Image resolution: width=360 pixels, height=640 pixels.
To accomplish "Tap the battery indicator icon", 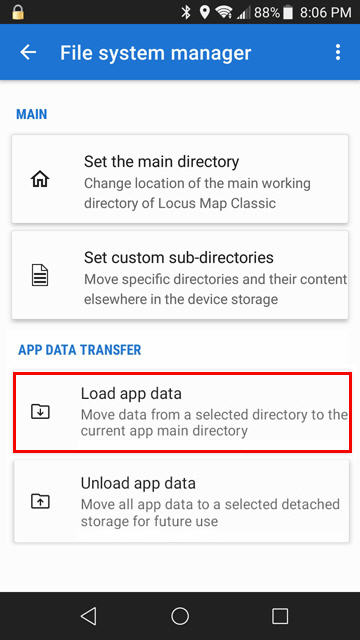I will pos(288,13).
